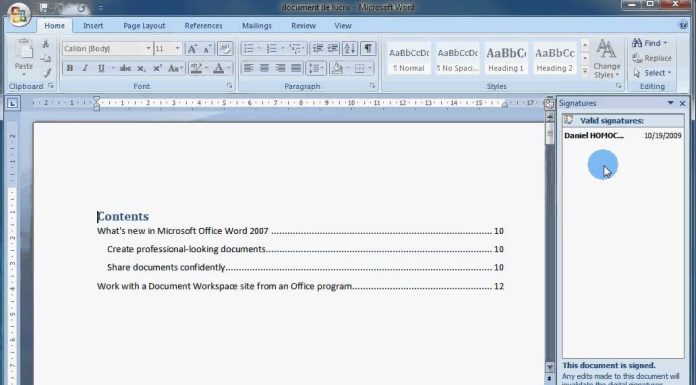Switch to the Page Layout tab
Image resolution: width=696 pixels, height=385 pixels.
[144, 26]
